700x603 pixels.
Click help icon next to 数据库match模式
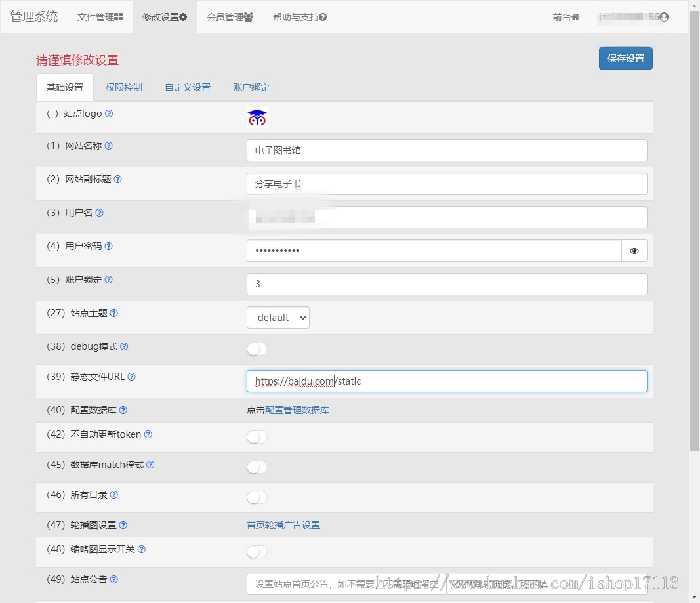pos(150,465)
